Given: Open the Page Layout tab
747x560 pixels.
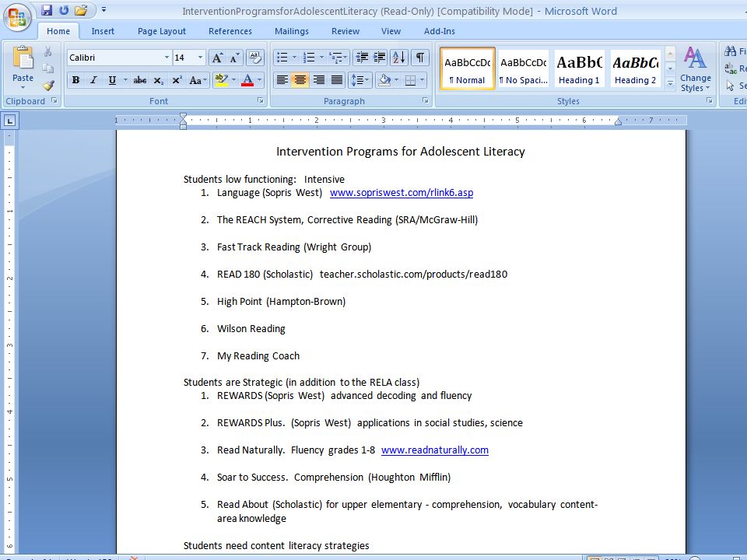Looking at the screenshot, I should point(162,31).
